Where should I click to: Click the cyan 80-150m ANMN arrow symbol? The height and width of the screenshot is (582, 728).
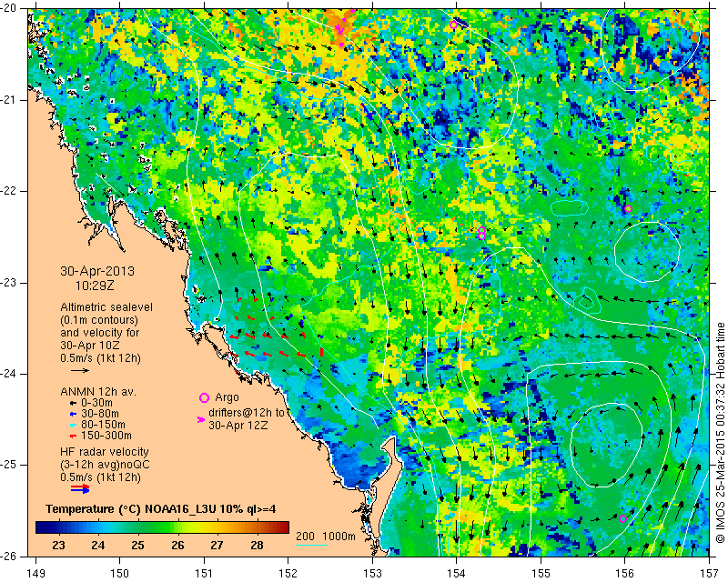point(73,425)
